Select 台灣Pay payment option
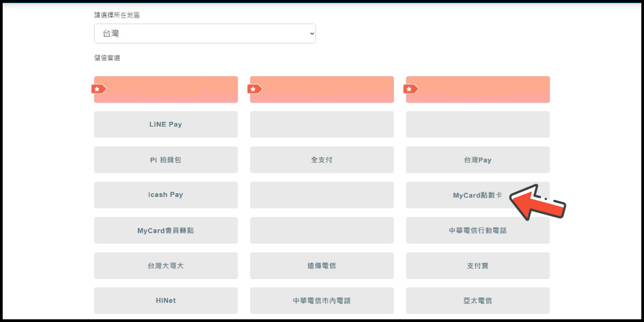The image size is (644, 322). (x=478, y=160)
